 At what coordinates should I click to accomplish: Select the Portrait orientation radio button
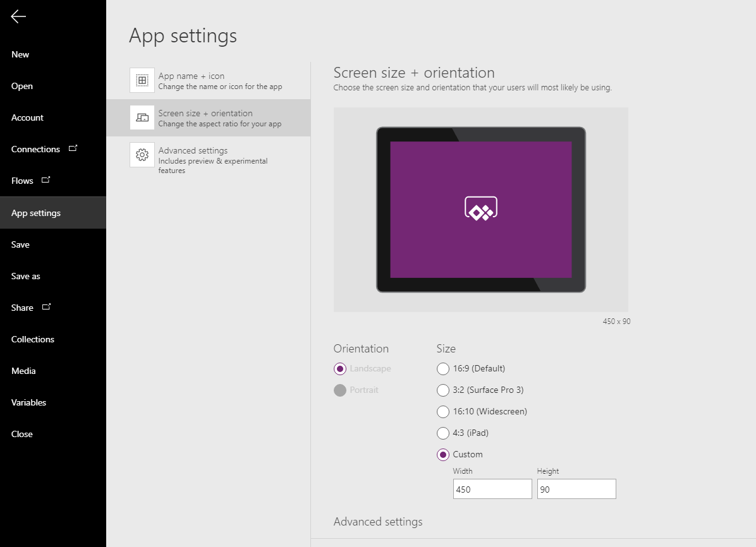[x=340, y=390]
